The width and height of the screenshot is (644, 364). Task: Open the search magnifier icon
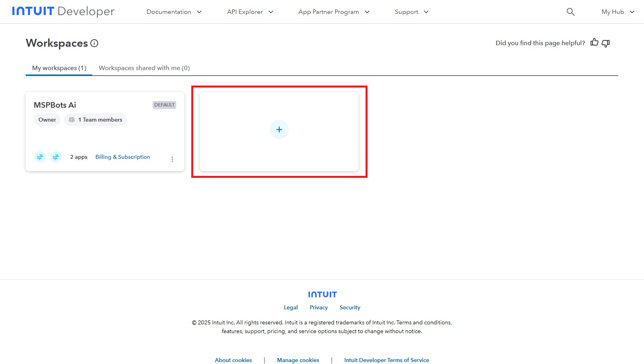(x=570, y=12)
